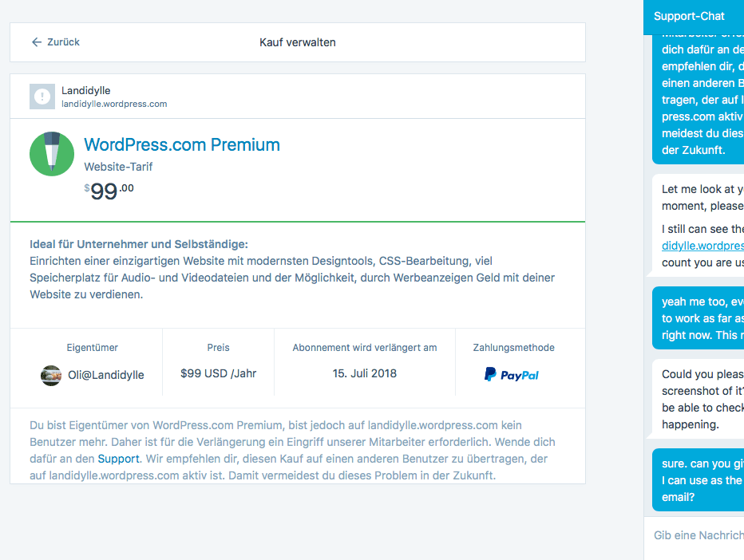
Task: Click the Kauf verwalten page heading
Action: point(298,42)
